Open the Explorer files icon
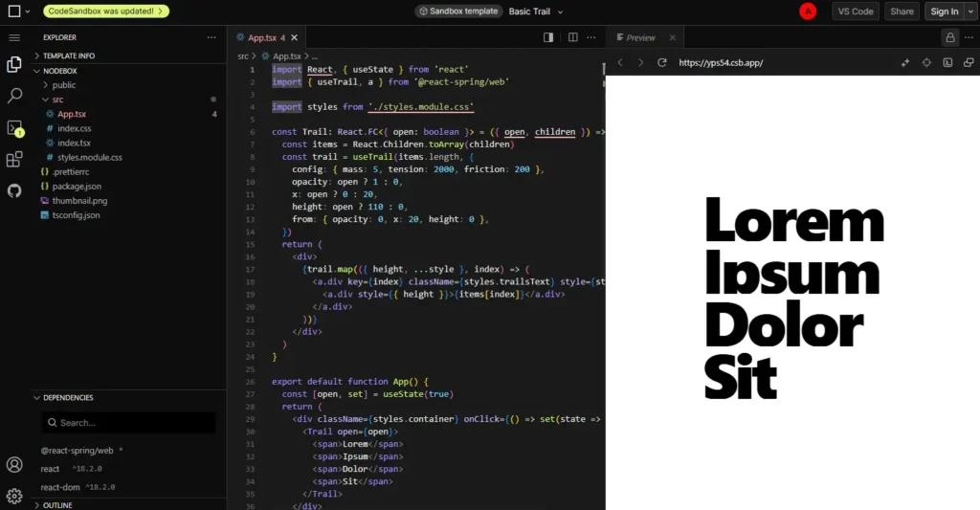980x510 pixels. click(13, 64)
